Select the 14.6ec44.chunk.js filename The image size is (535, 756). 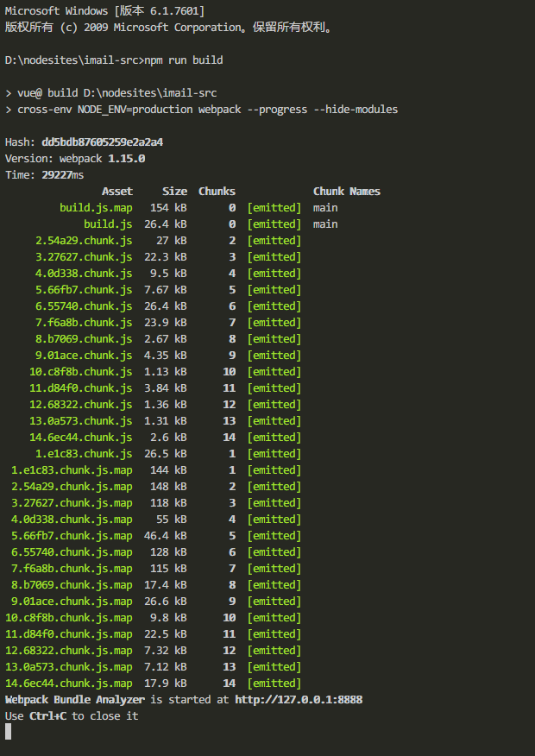(81, 438)
